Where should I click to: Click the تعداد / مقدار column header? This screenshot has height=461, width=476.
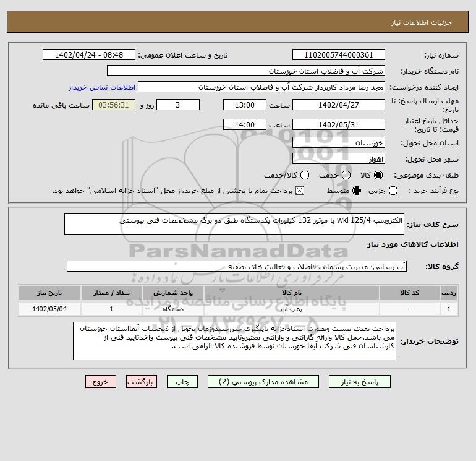click(x=111, y=293)
